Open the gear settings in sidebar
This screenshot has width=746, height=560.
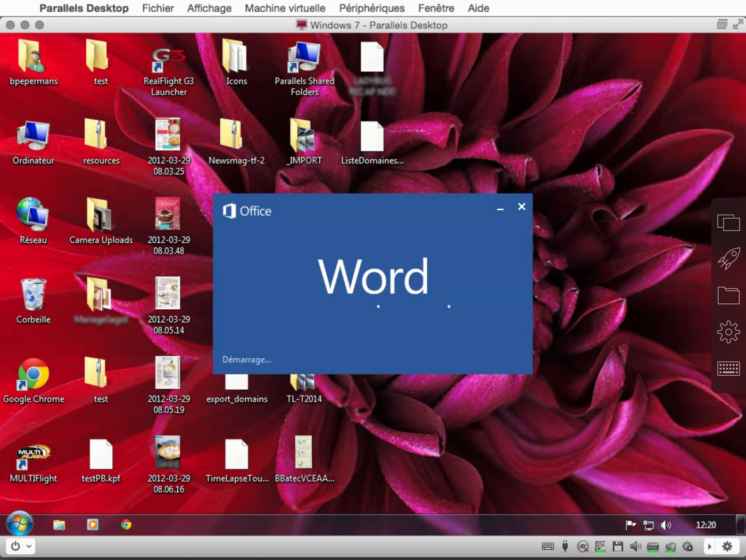click(x=728, y=332)
